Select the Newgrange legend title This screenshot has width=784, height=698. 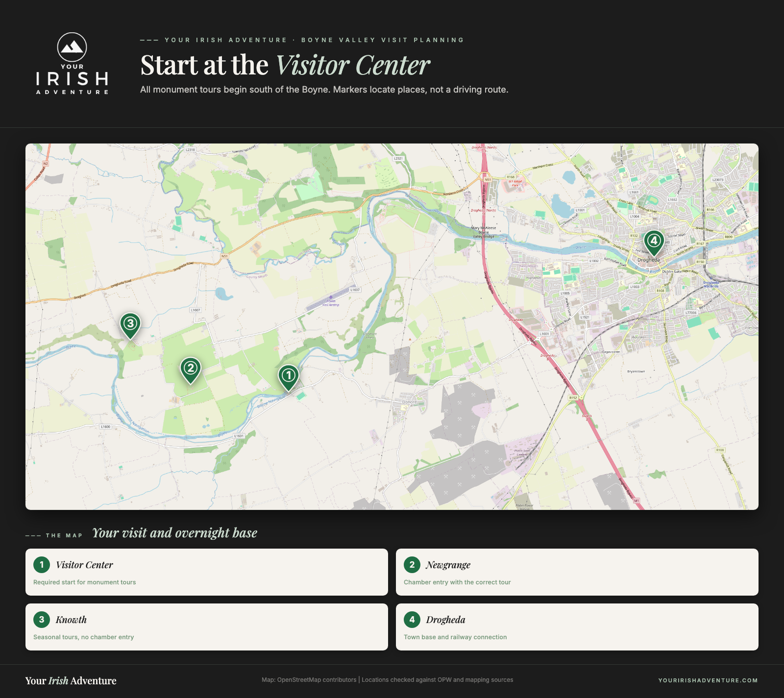448,565
